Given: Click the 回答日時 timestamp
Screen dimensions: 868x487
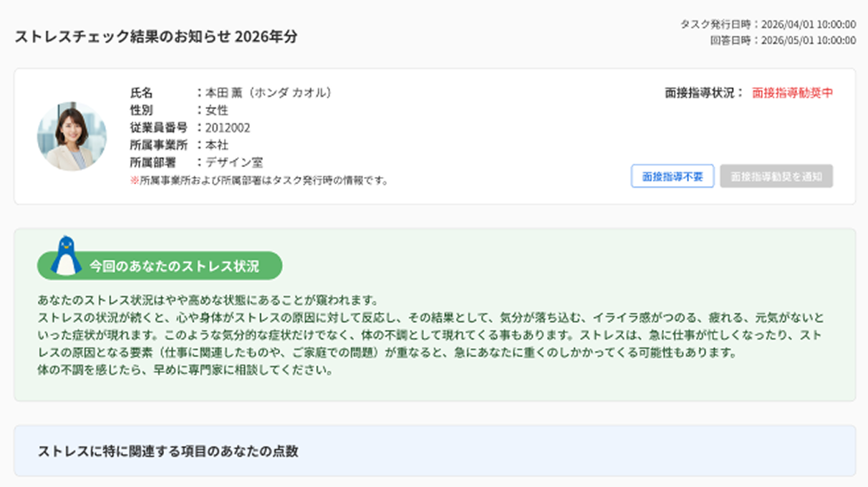Looking at the screenshot, I should pyautogui.click(x=783, y=41).
